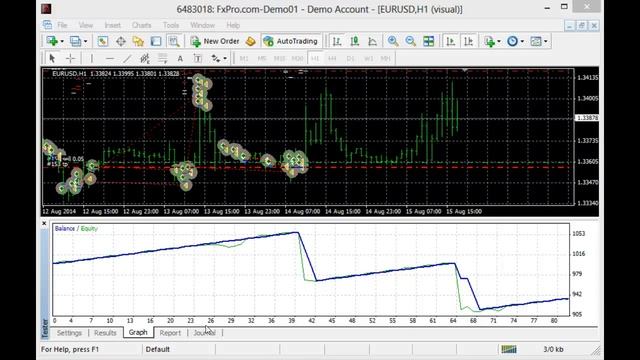Open the Profiles toolbar icon
The width and height of the screenshot is (640, 360).
point(75,41)
